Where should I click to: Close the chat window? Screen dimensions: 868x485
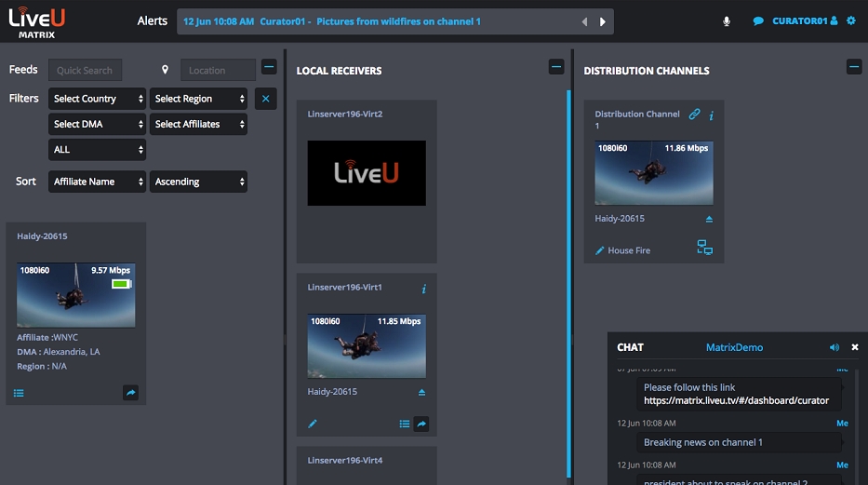coord(855,347)
